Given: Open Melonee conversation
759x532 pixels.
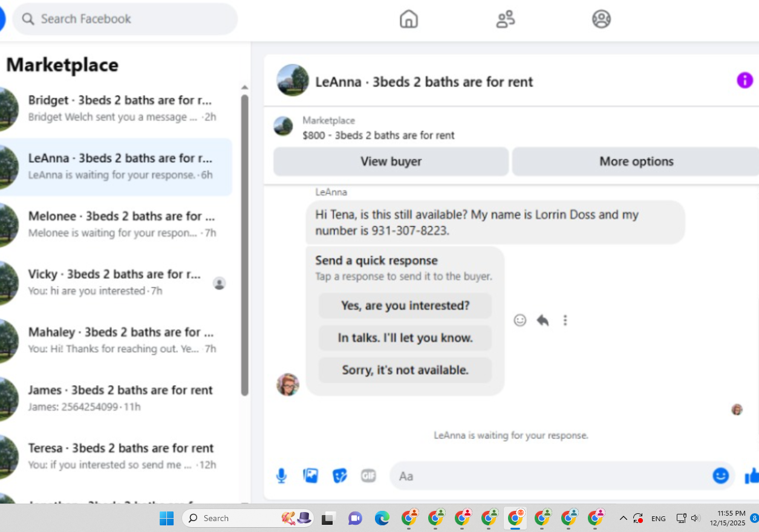Looking at the screenshot, I should point(116,225).
